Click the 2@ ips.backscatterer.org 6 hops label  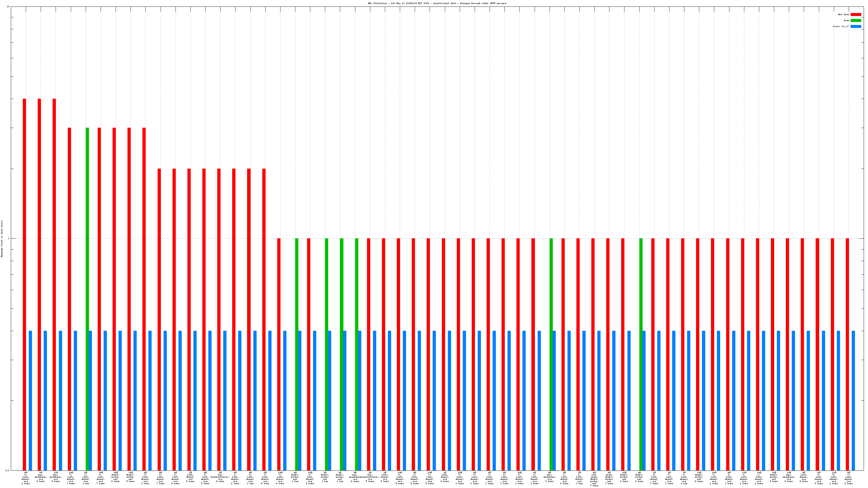pyautogui.click(x=220, y=477)
